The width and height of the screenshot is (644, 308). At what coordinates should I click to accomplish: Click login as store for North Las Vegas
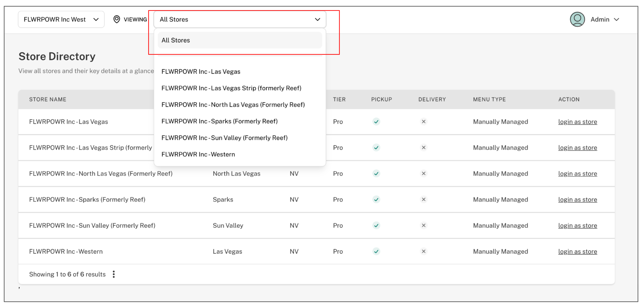pyautogui.click(x=577, y=173)
